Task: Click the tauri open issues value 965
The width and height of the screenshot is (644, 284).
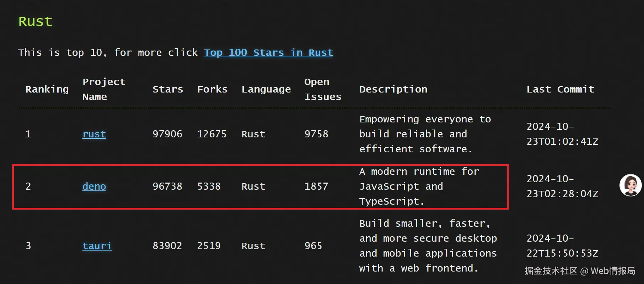Action: pyautogui.click(x=313, y=246)
